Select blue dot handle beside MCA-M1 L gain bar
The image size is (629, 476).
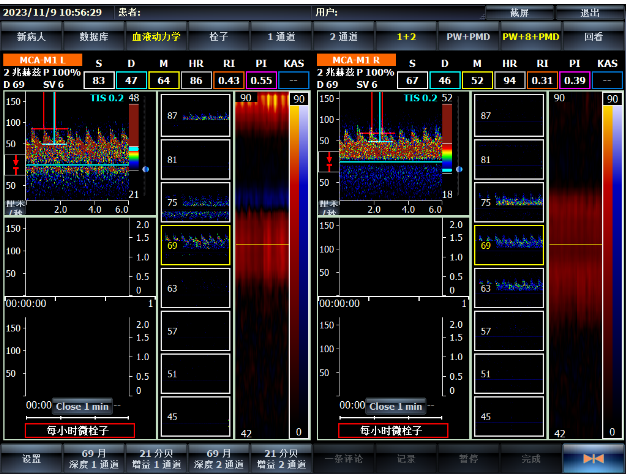coord(146,169)
